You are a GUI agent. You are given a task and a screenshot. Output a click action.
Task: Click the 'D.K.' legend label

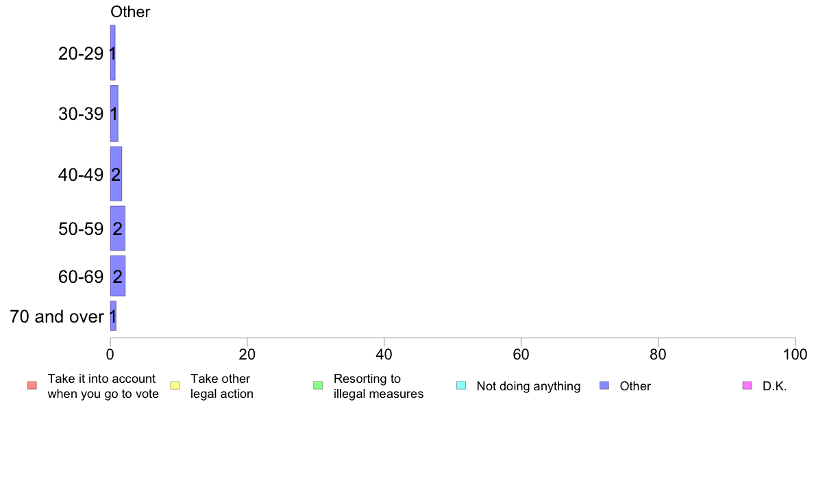click(774, 386)
